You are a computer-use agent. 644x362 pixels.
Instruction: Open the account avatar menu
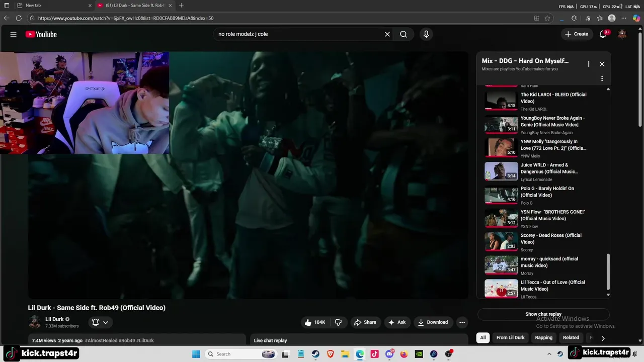tap(622, 34)
